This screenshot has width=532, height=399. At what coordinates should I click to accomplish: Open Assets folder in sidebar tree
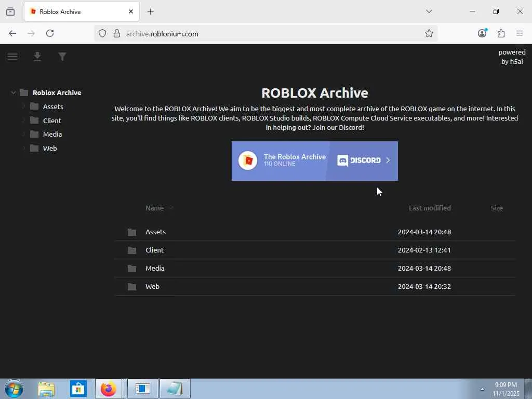(x=53, y=107)
